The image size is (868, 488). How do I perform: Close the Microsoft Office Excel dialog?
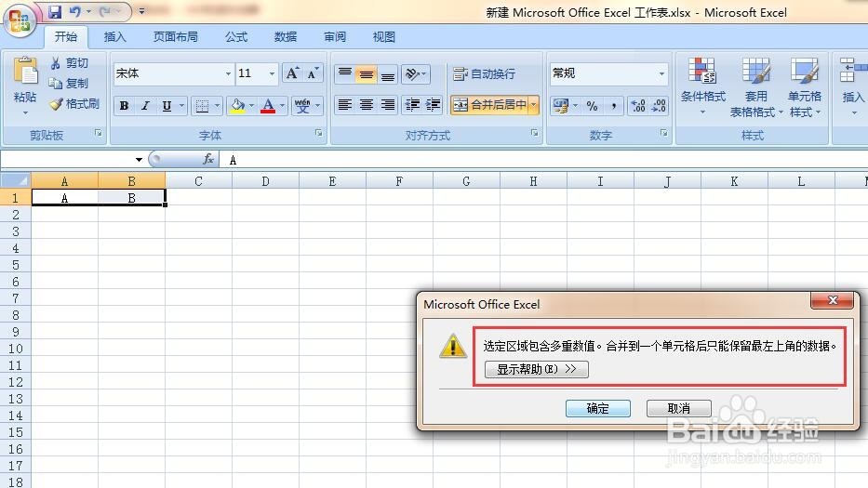point(833,300)
